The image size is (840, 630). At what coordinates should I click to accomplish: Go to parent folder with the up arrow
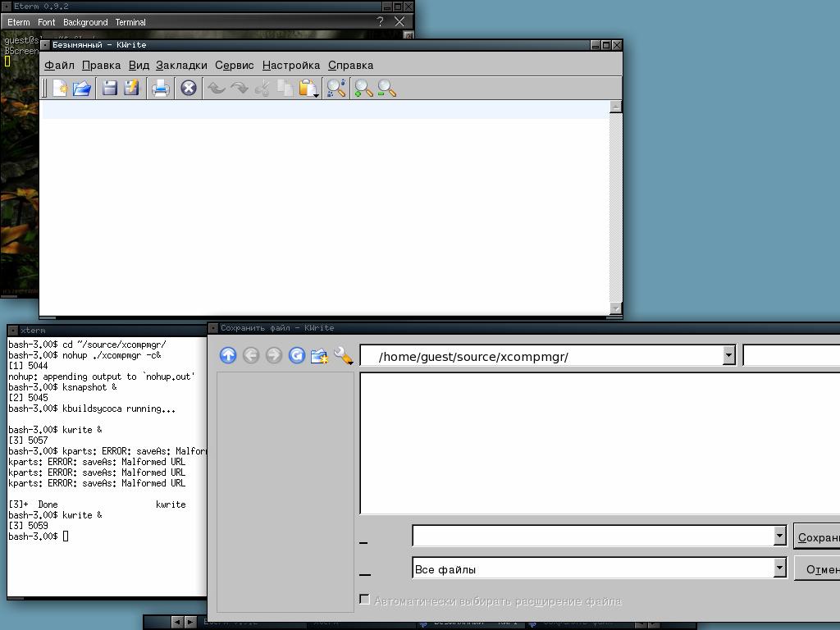(228, 355)
